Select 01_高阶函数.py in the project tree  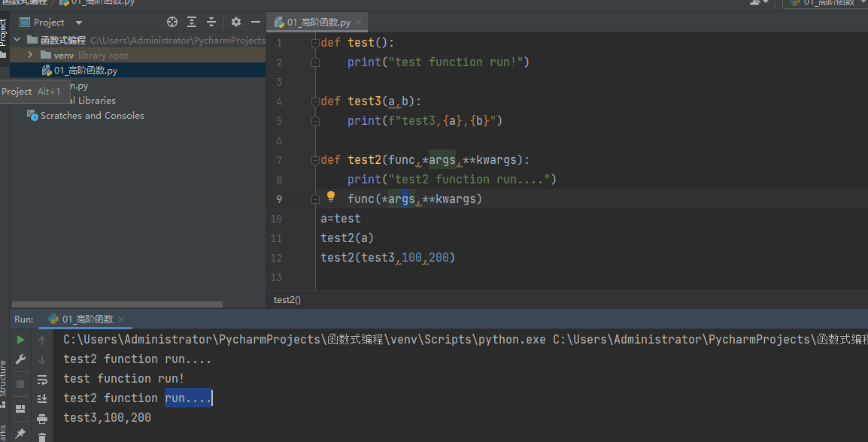click(x=138, y=70)
